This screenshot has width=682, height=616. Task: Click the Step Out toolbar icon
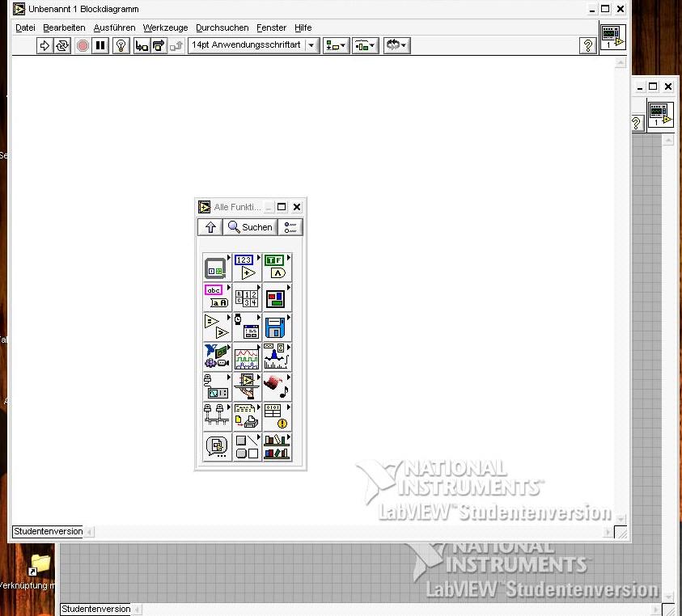coord(176,45)
